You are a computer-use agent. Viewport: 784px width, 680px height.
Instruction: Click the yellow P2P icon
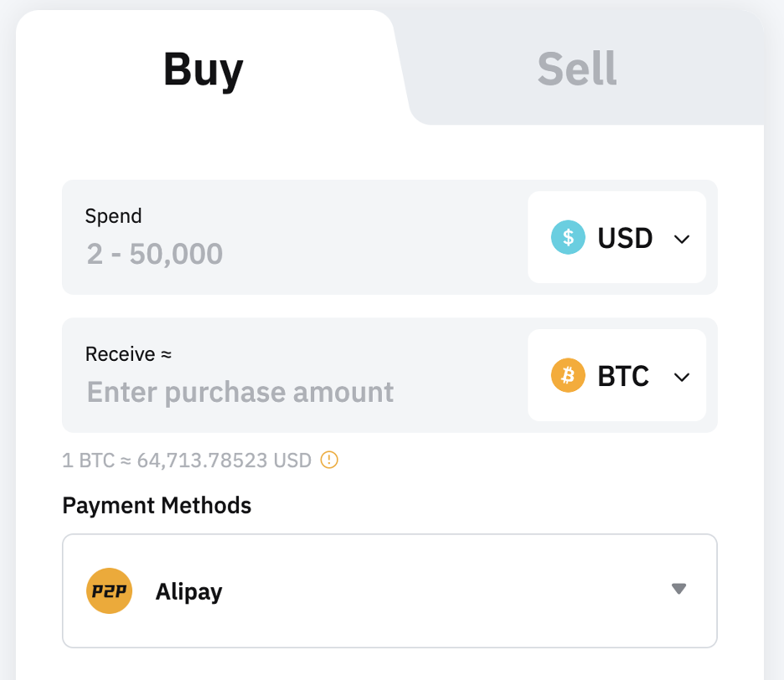coord(110,591)
